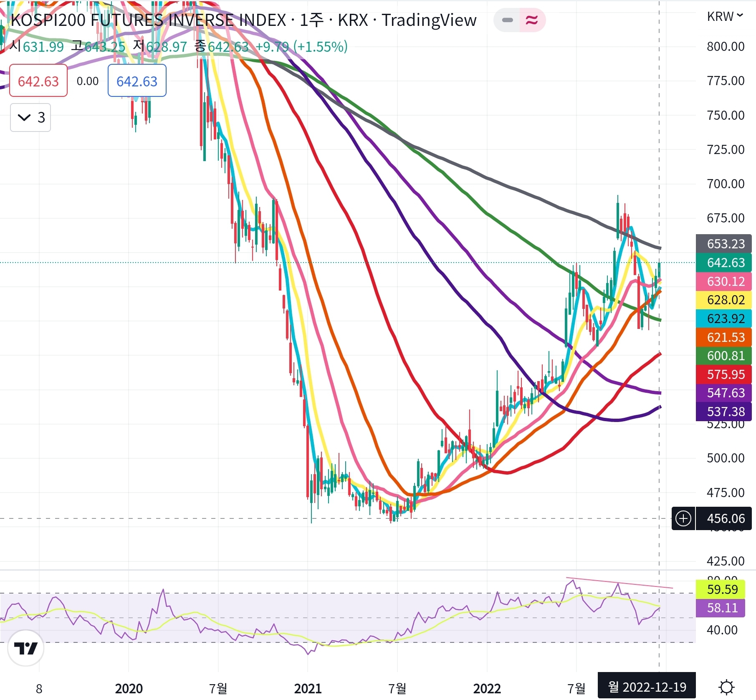
Task: Click the purple 547.63 price label
Action: (723, 393)
